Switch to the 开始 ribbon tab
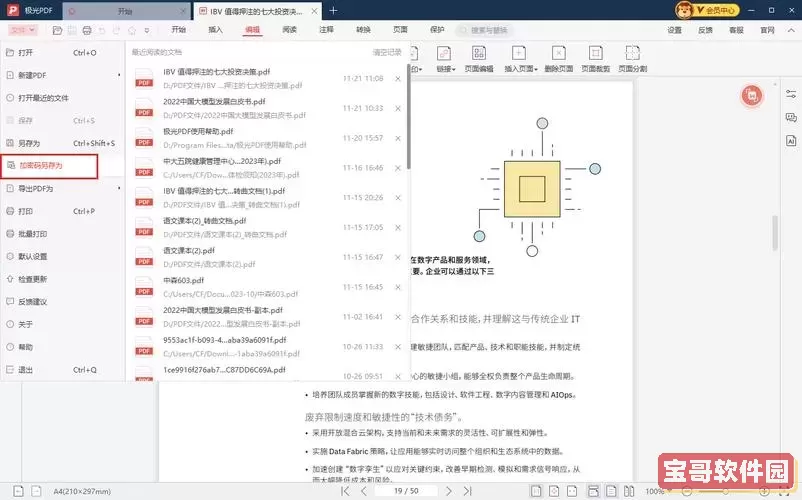 (179, 30)
